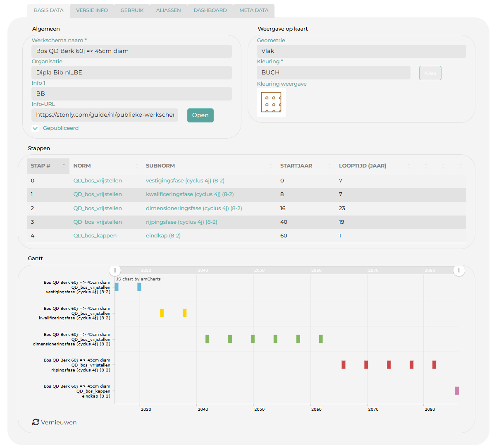The height and width of the screenshot is (448, 494).
Task: Click the Kies color button
Action: (430, 73)
